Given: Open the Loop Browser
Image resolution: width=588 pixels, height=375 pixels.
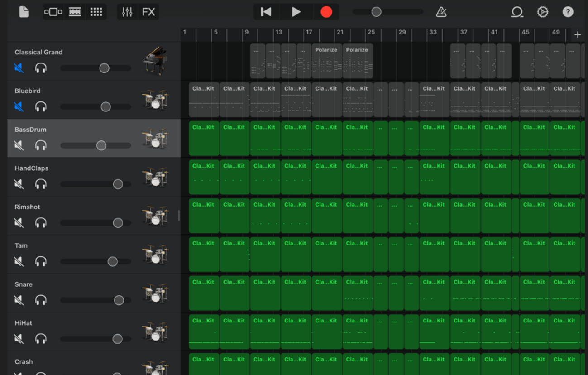Looking at the screenshot, I should pos(516,12).
